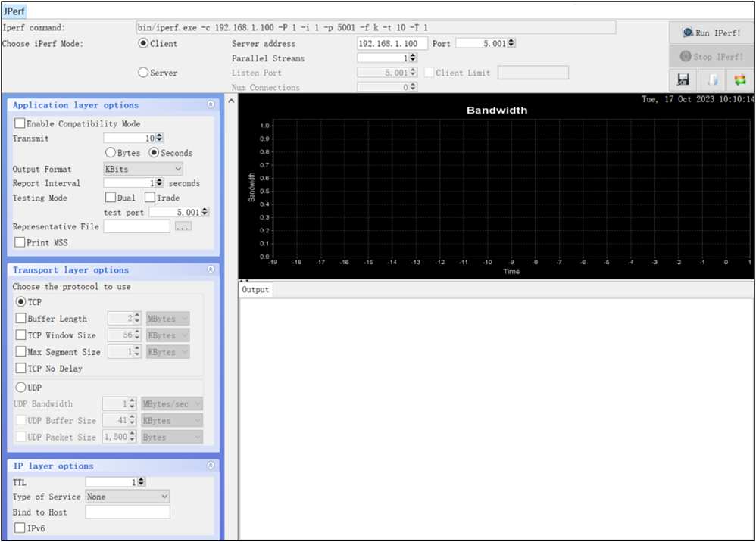Collapse the Application layer options panel
The image size is (756, 542).
(211, 105)
